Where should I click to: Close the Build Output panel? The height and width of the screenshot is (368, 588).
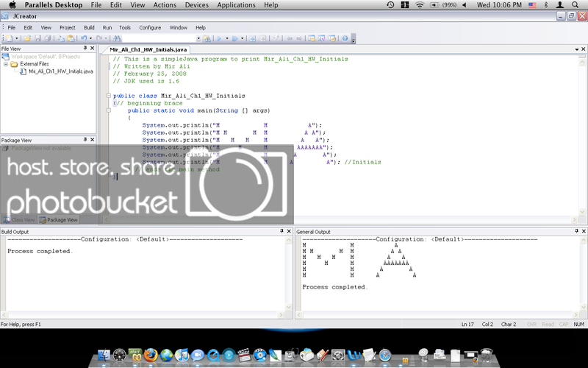pyautogui.click(x=289, y=231)
